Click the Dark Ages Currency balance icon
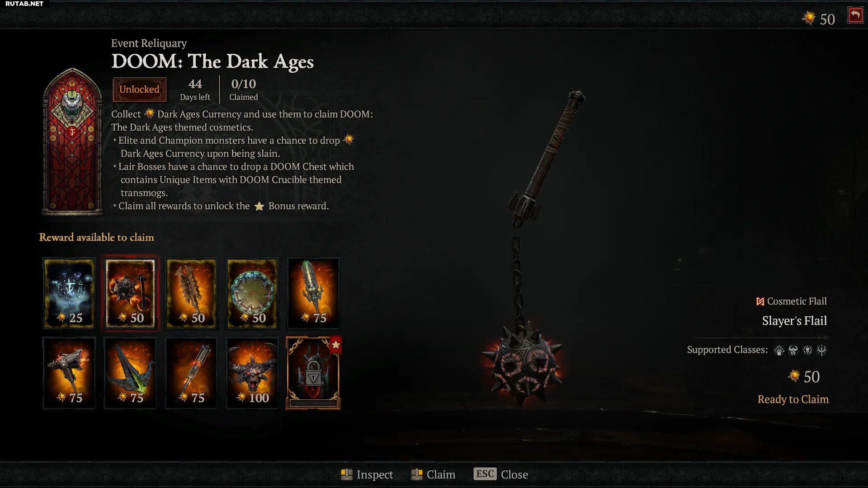Screen dimensions: 868x488 click(x=808, y=19)
